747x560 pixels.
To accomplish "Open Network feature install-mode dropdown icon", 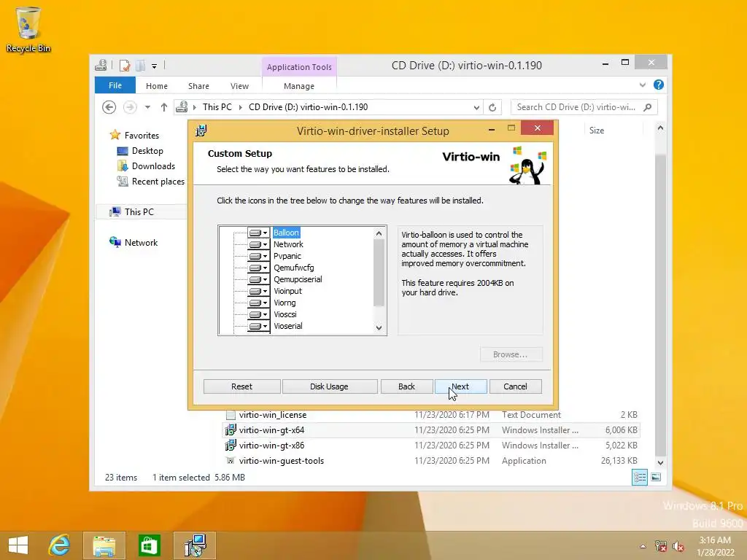I will pos(258,244).
